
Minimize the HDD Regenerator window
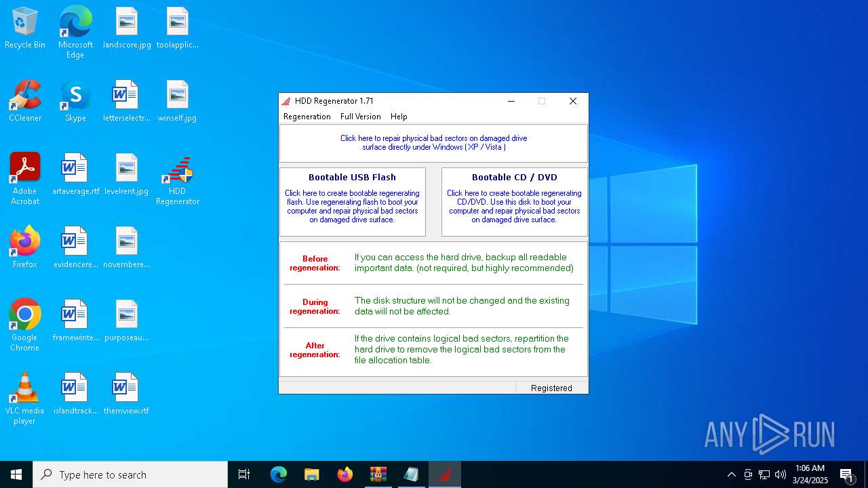pyautogui.click(x=511, y=101)
